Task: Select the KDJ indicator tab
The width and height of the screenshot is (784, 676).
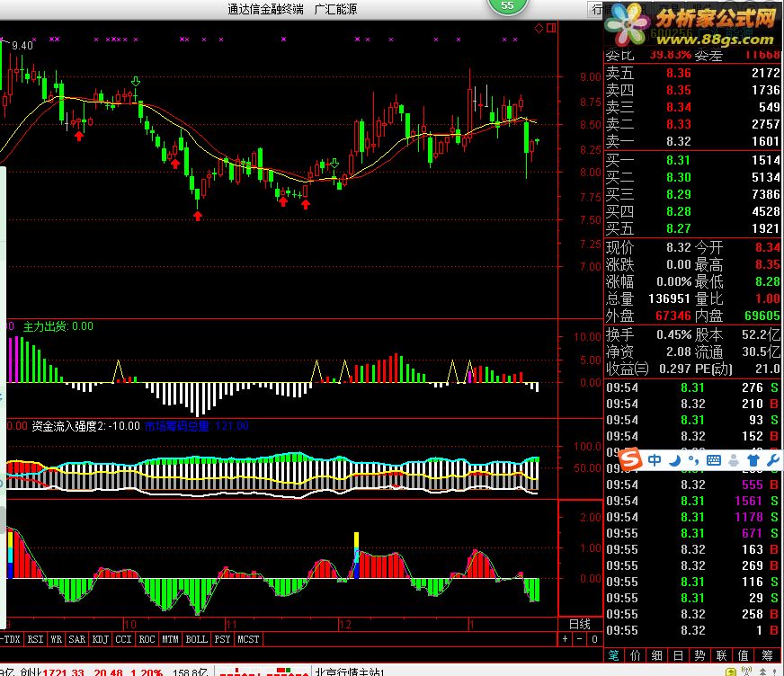Action: tap(101, 639)
